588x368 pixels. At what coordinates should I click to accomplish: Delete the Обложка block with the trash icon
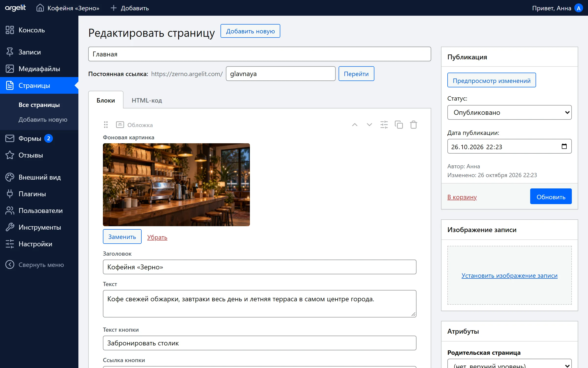click(x=414, y=125)
